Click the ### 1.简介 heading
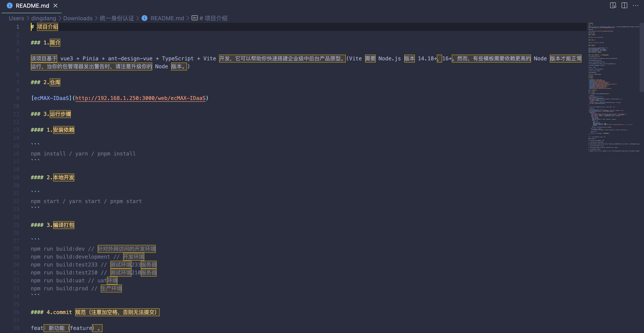This screenshot has width=644, height=333. 46,43
